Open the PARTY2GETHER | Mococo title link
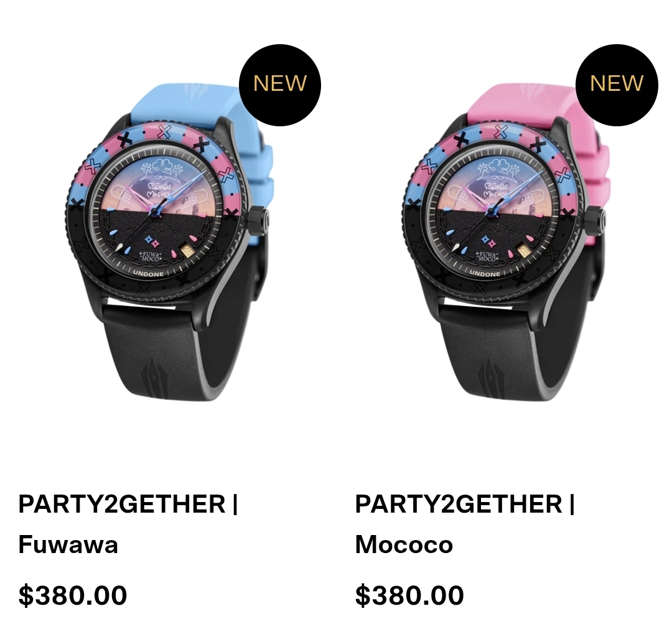672x624 pixels. click(465, 524)
